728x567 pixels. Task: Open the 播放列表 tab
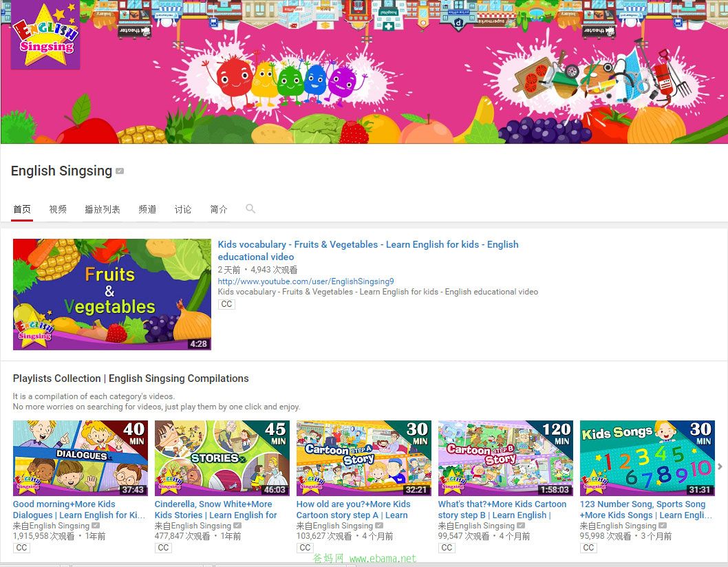[x=103, y=209]
